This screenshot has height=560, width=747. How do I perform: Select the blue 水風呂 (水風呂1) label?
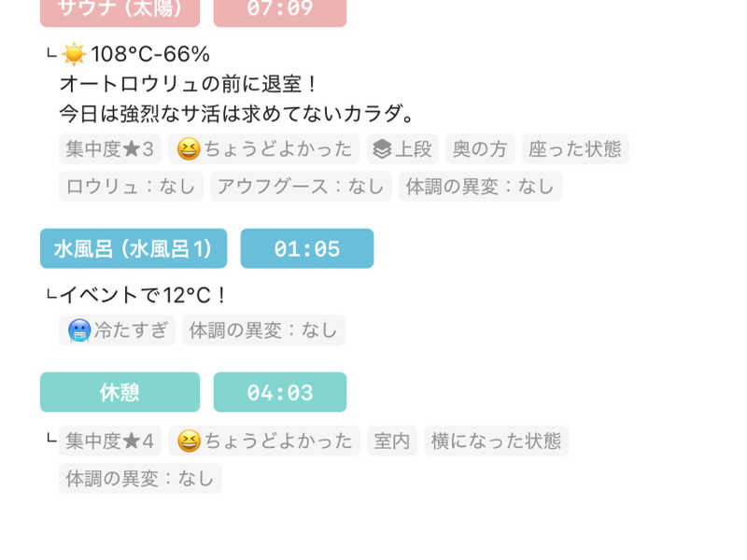click(x=133, y=248)
